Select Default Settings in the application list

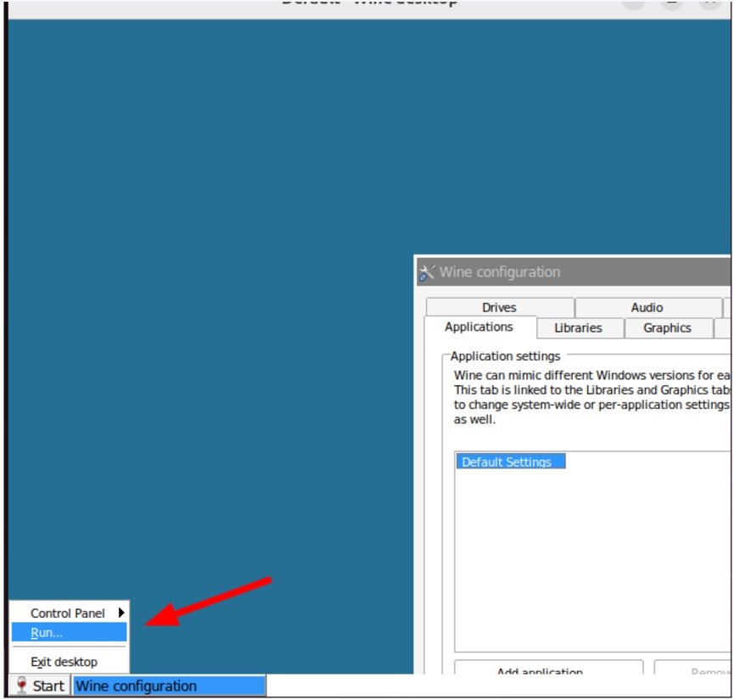pyautogui.click(x=507, y=462)
